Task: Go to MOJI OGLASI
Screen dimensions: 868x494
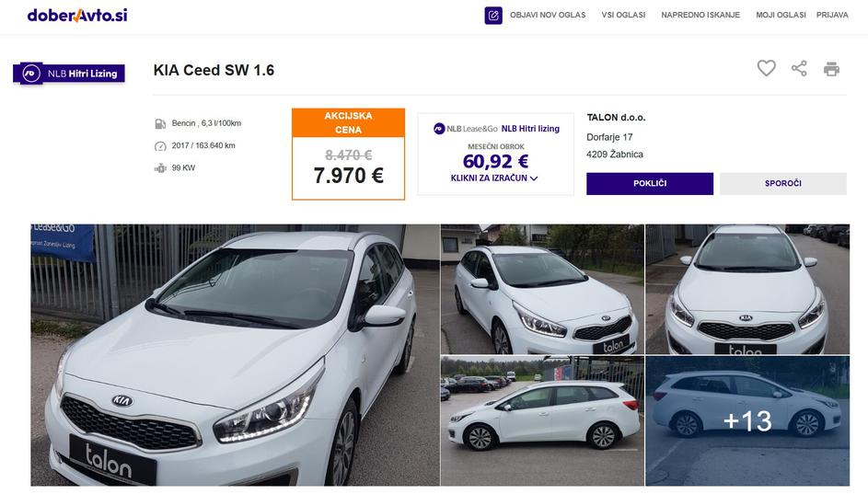Action: [781, 16]
